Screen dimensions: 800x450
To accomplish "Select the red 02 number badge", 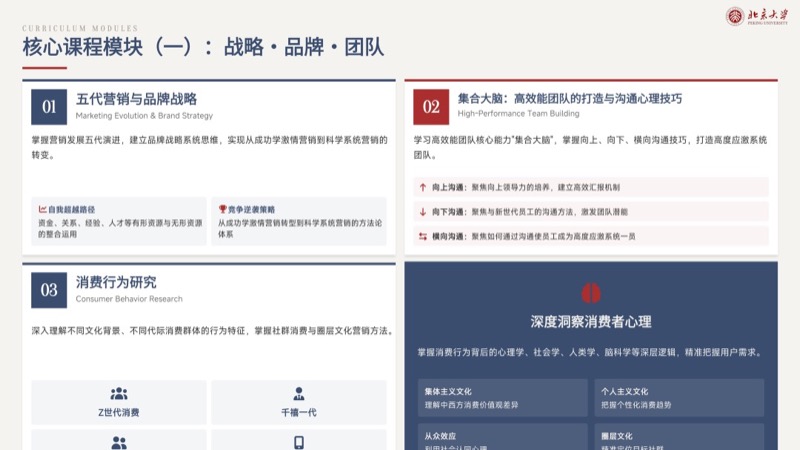I will click(431, 106).
